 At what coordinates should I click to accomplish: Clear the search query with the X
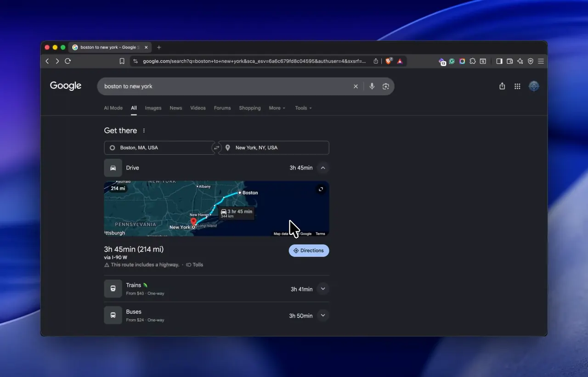[356, 86]
